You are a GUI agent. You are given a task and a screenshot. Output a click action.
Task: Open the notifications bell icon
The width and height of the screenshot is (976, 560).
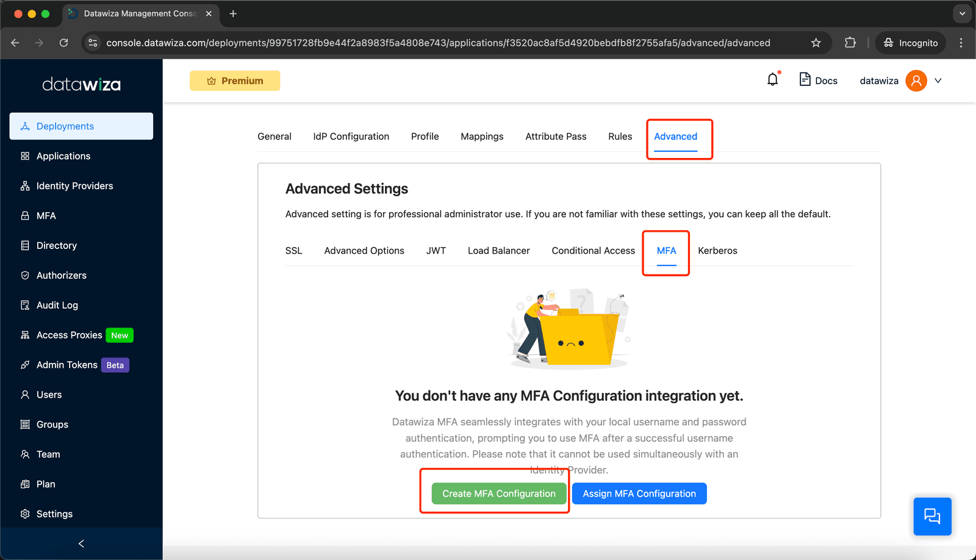pyautogui.click(x=773, y=80)
